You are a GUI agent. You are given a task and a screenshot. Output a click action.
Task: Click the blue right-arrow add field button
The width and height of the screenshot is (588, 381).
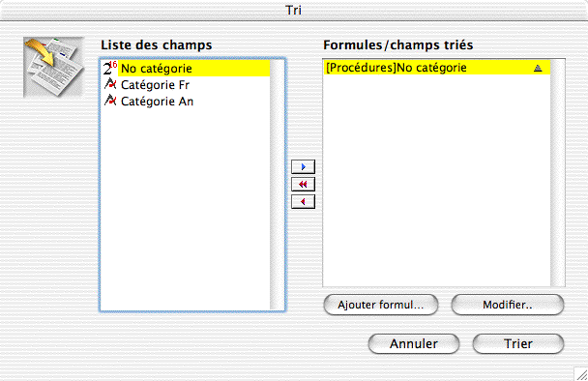click(x=303, y=167)
